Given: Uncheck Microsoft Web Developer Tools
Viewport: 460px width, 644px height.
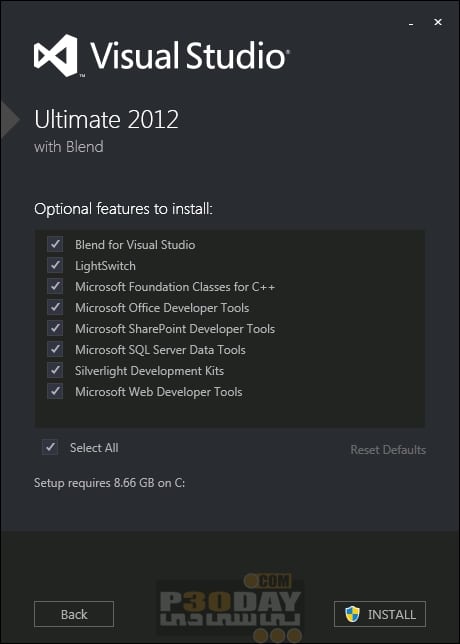Looking at the screenshot, I should tap(55, 391).
